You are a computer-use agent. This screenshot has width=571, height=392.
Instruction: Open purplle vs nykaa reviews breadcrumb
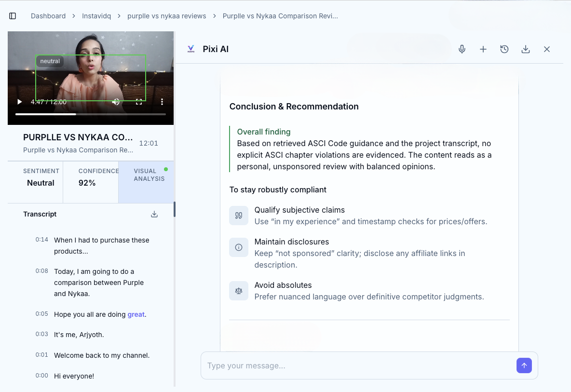coord(167,16)
